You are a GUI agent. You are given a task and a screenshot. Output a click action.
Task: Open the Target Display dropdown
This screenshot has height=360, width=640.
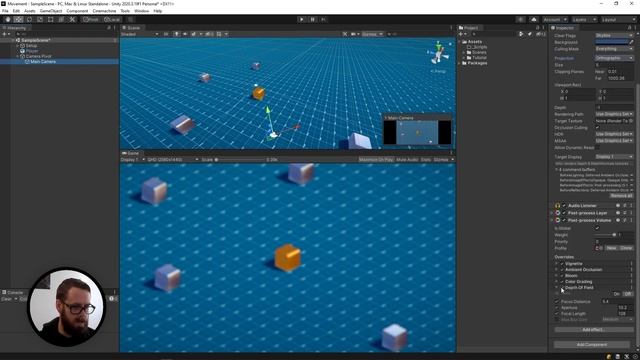614,157
